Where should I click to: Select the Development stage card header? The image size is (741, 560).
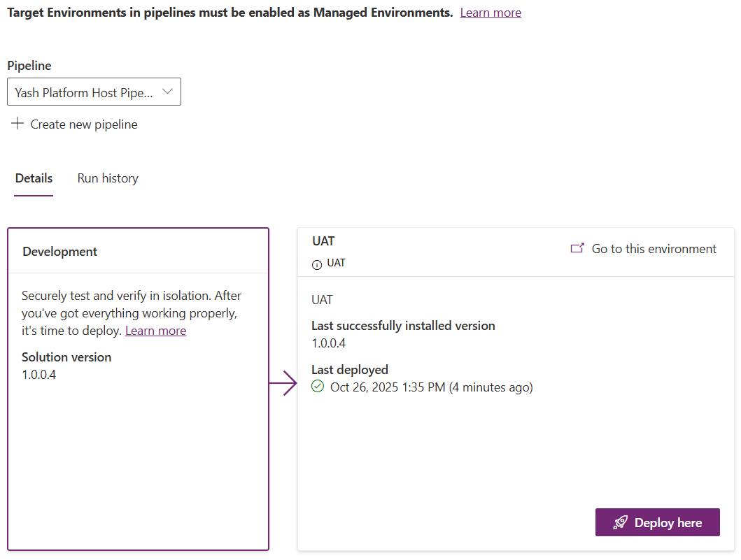coord(60,252)
